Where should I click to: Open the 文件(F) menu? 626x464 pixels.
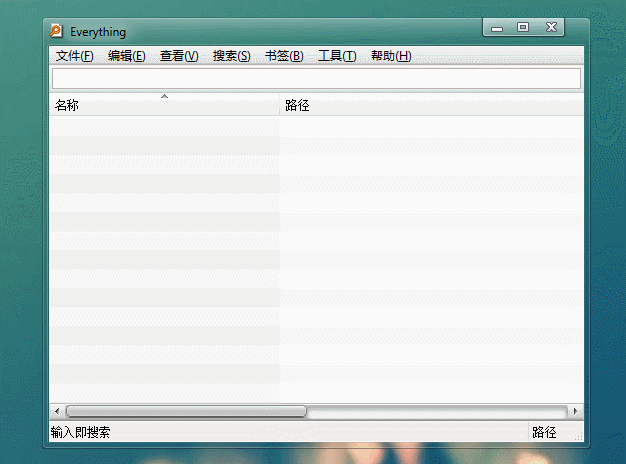coord(75,56)
